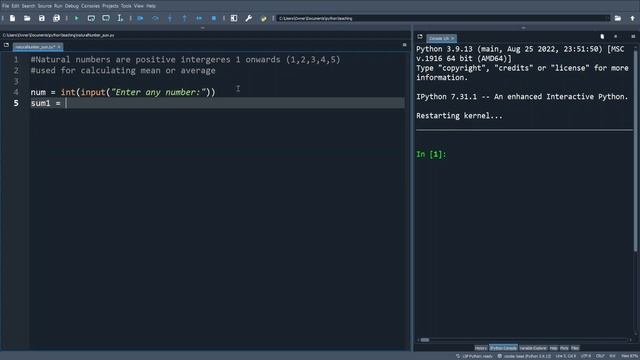This screenshot has width=640, height=360.
Task: Open the Help menu
Action: [x=151, y=6]
